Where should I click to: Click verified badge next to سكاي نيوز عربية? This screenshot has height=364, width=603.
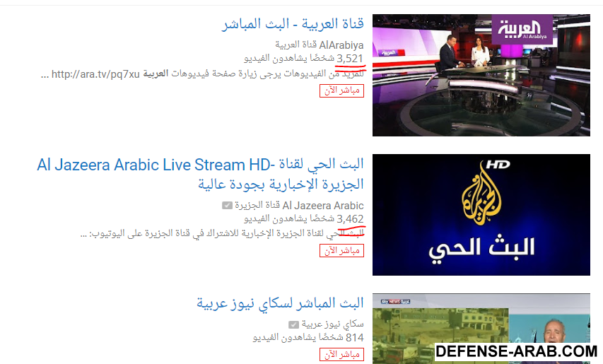(294, 325)
